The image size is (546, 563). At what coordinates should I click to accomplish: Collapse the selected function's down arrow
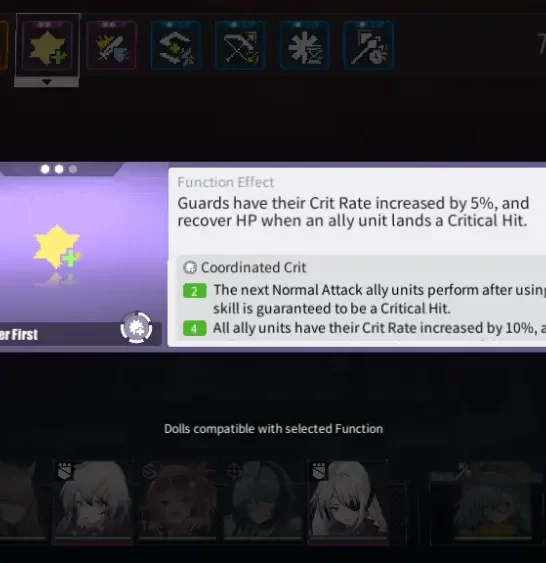click(x=47, y=82)
